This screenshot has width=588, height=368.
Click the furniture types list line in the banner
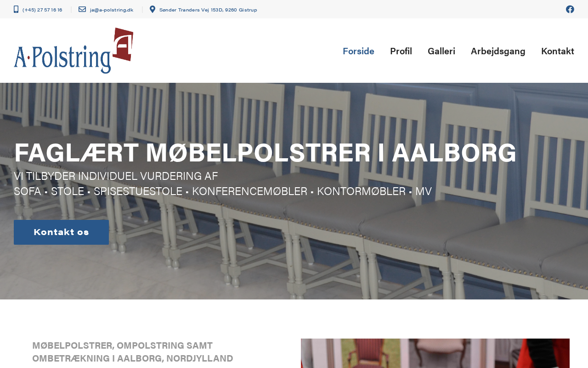click(223, 191)
